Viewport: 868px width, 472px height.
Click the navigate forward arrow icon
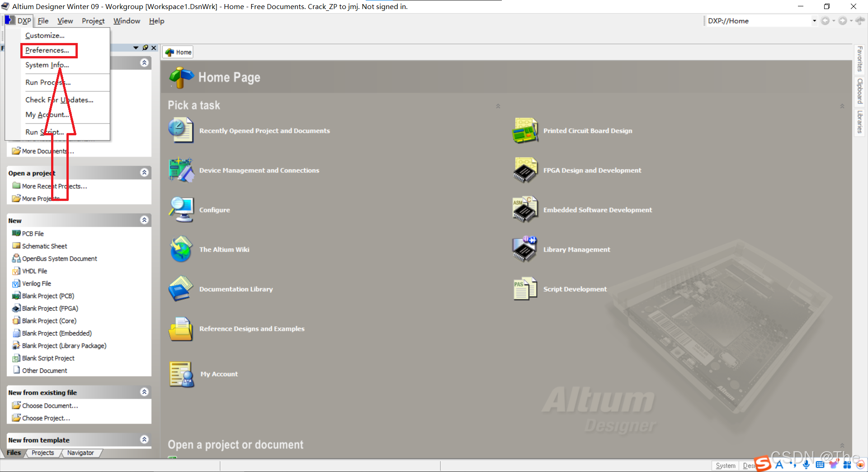[843, 21]
